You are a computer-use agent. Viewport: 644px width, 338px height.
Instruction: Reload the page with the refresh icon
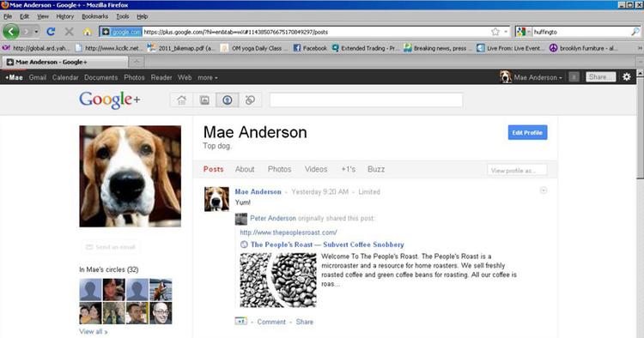click(x=51, y=32)
